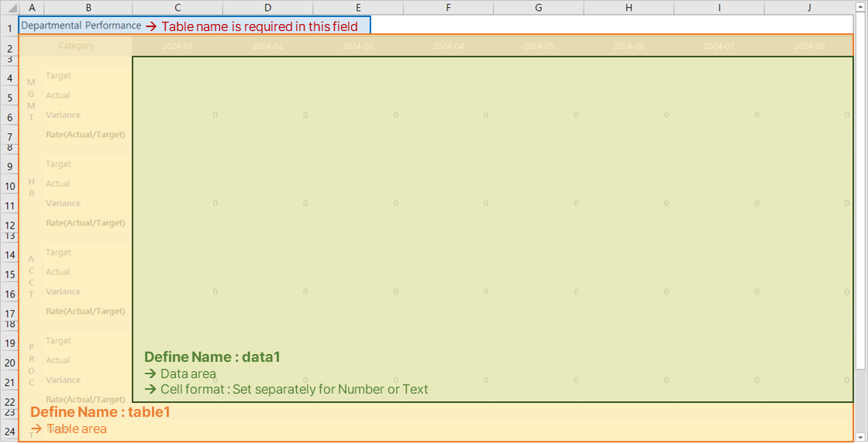
Task: Click "Actual" label in ACCT group
Action: tap(57, 272)
